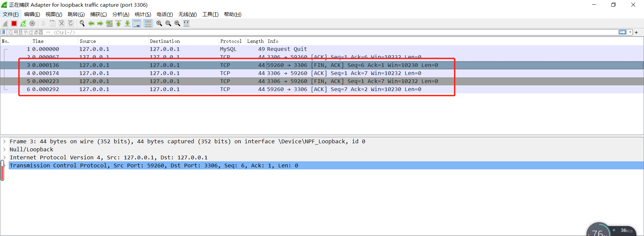Open the 视图(V) menu
Viewport: 644px width, 236px height.
(x=54, y=14)
